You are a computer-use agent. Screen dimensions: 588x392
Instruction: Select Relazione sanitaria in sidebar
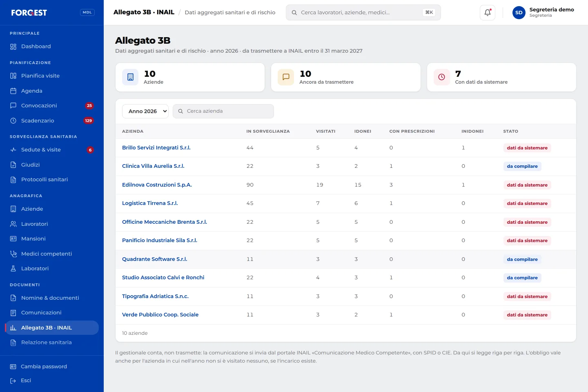click(52, 343)
